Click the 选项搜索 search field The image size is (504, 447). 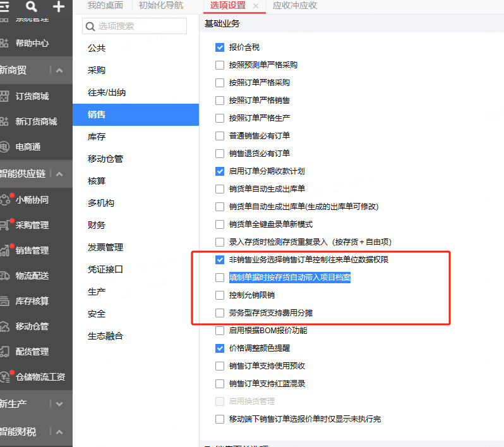[x=135, y=26]
